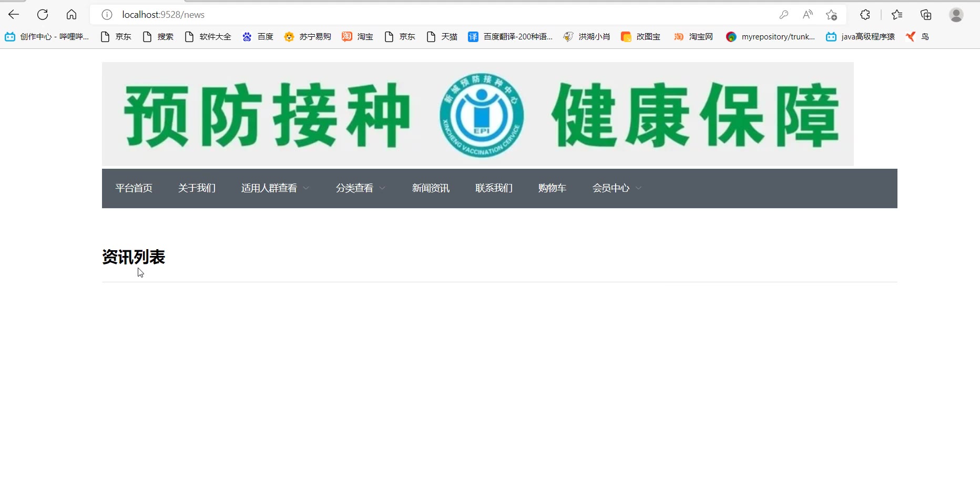The height and width of the screenshot is (492, 980).
Task: Go back with the browser back arrow
Action: tap(14, 15)
